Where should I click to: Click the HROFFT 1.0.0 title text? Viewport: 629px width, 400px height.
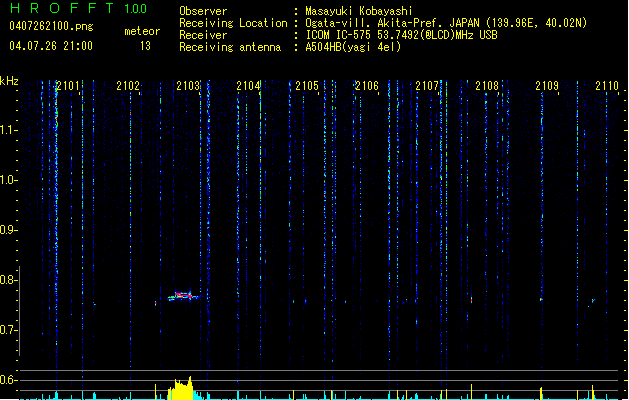pyautogui.click(x=79, y=8)
